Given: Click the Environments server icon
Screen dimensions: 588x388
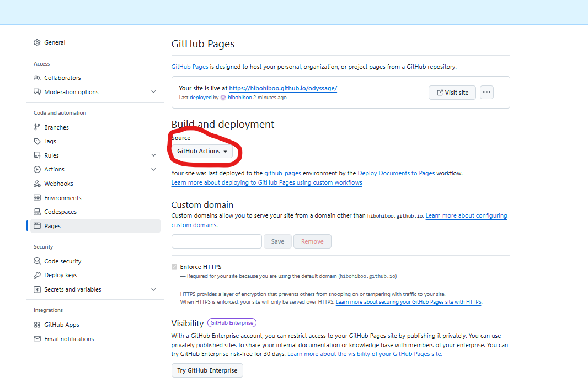Looking at the screenshot, I should point(37,198).
